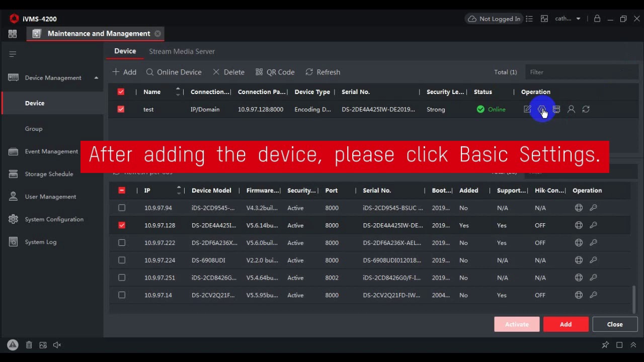Open the alarm warning icon in status bar

coord(13,345)
